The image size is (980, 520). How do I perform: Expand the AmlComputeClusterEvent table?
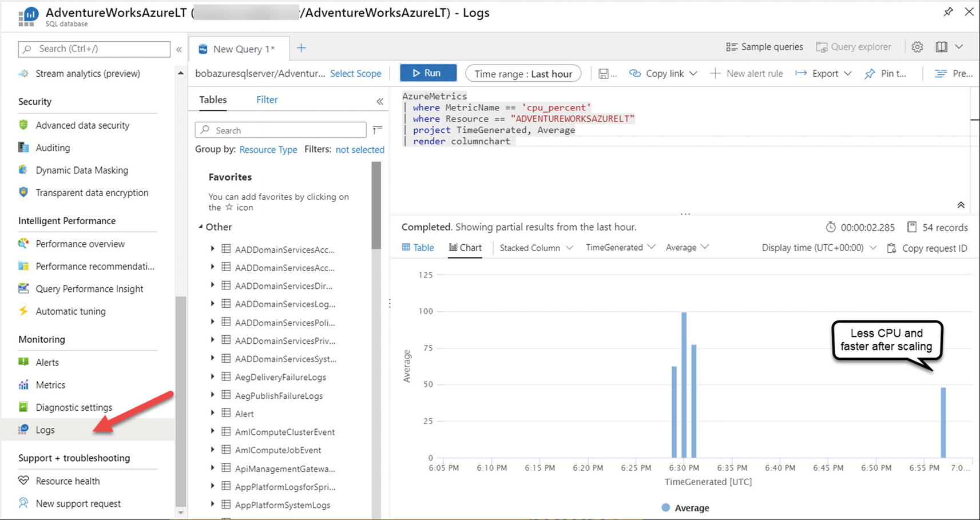[x=212, y=431]
